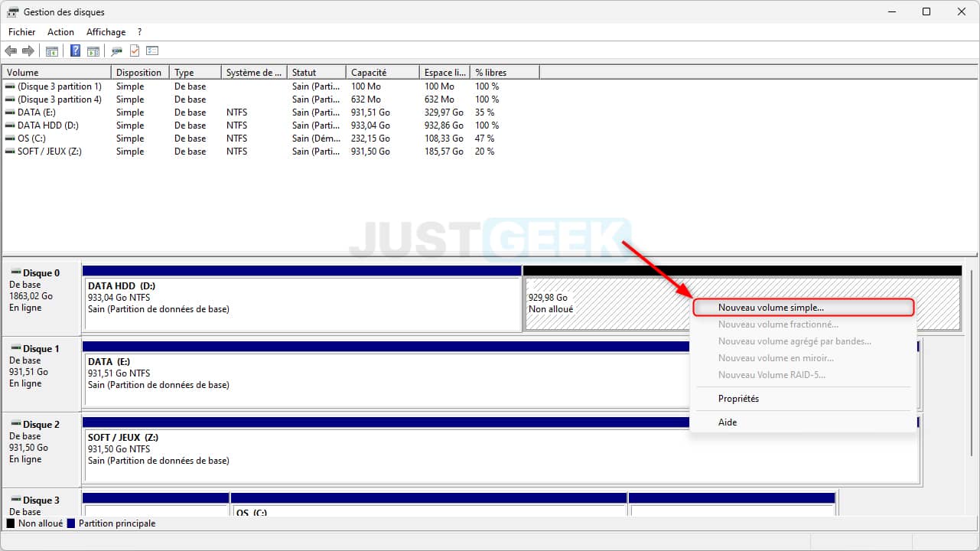Toggle the console tree pane icon
The width and height of the screenshot is (980, 551).
[x=52, y=51]
